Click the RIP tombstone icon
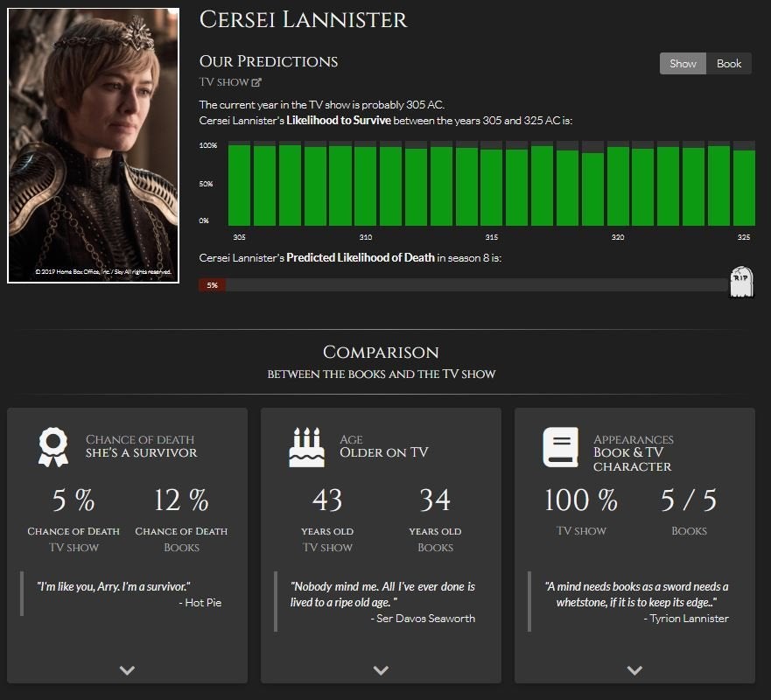 pyautogui.click(x=741, y=282)
